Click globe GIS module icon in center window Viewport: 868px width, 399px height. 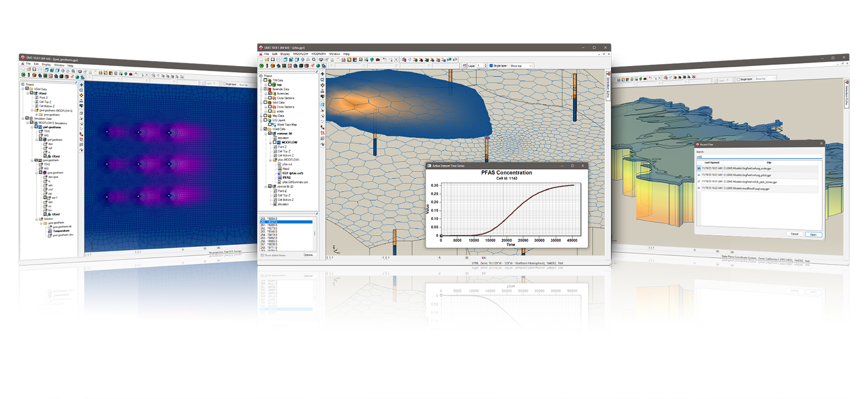pos(318,66)
